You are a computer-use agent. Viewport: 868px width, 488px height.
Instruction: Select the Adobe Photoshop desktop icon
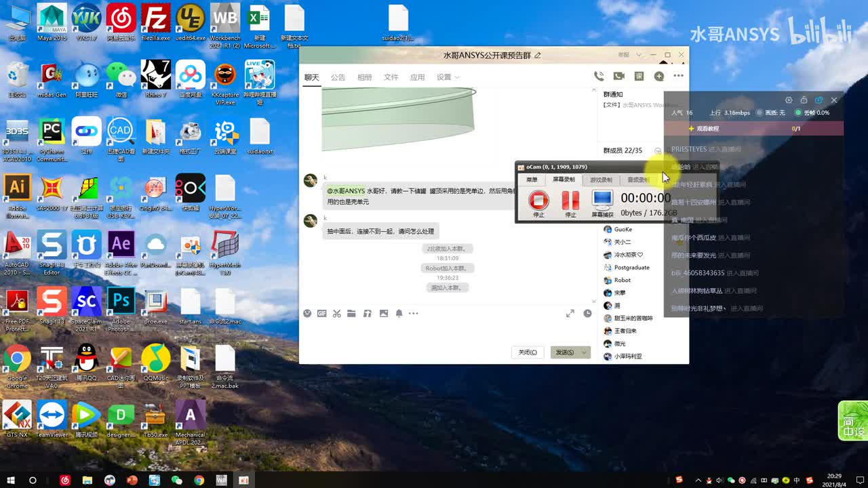click(x=121, y=310)
